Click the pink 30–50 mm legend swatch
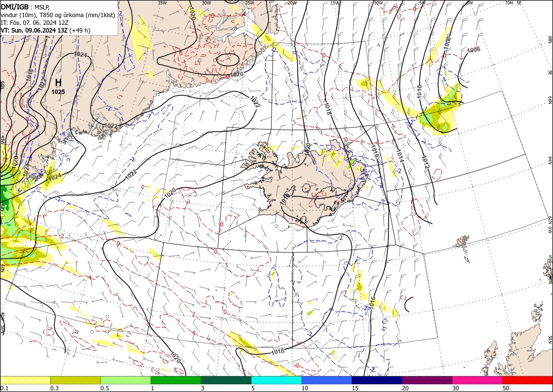Screen dimensions: 553x392 pos(477,380)
